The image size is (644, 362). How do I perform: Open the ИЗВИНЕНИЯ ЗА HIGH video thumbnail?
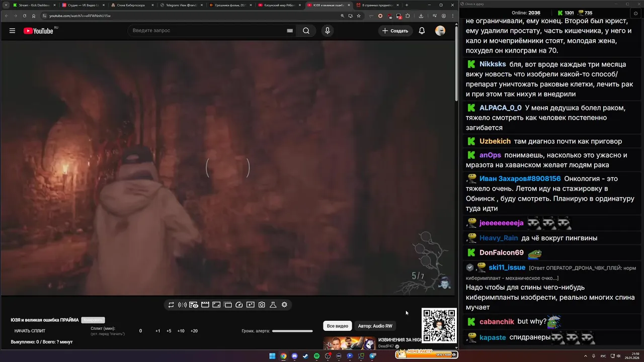click(349, 343)
